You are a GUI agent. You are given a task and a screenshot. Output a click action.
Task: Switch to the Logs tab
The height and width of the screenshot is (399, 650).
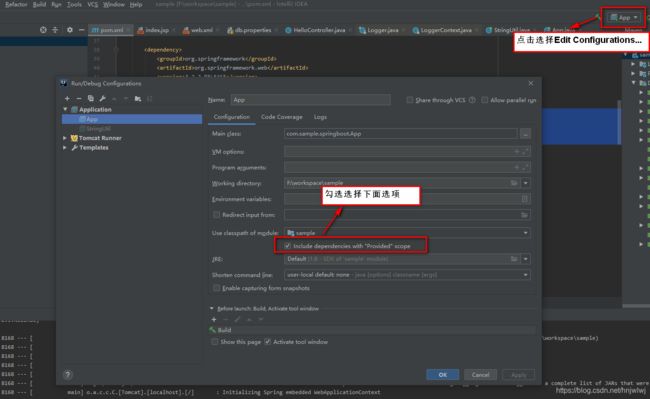click(x=320, y=117)
